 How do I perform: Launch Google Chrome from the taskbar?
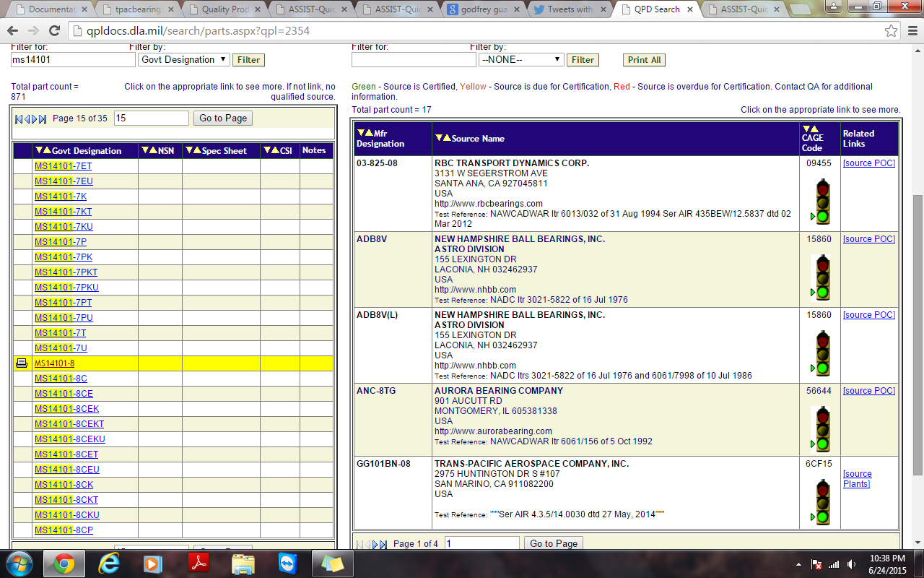click(x=64, y=564)
